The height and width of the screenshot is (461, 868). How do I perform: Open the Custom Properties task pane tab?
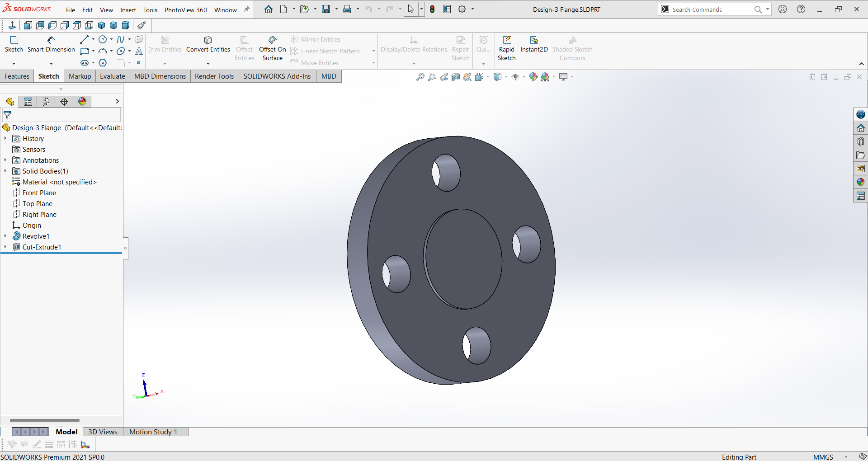click(861, 196)
